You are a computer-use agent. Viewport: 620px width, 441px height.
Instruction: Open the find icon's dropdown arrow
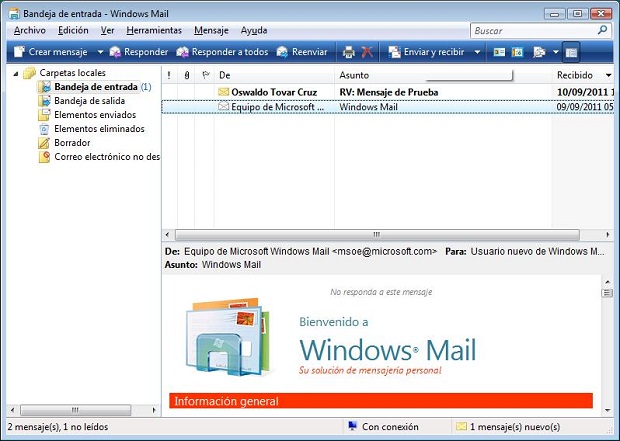click(556, 52)
